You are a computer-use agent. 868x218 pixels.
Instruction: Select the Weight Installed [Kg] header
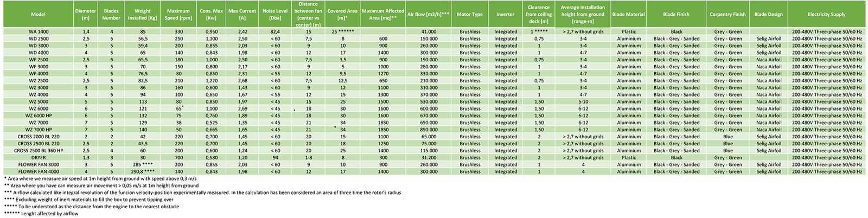(x=143, y=15)
